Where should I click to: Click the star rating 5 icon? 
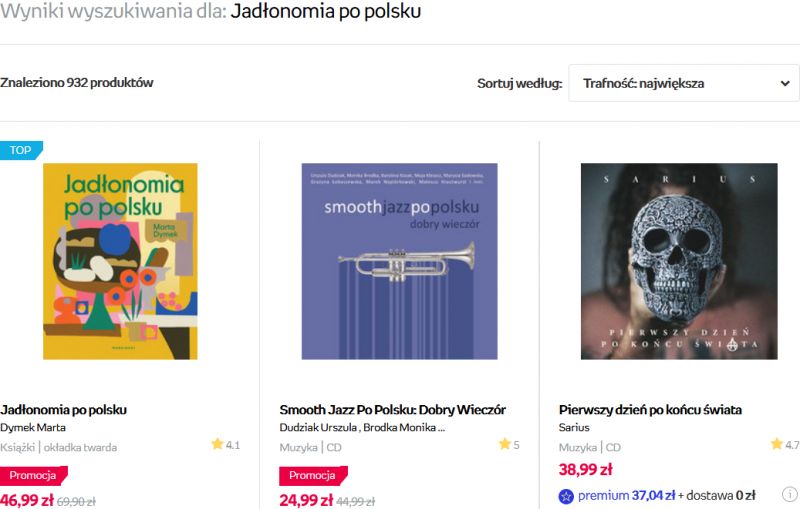pos(505,444)
